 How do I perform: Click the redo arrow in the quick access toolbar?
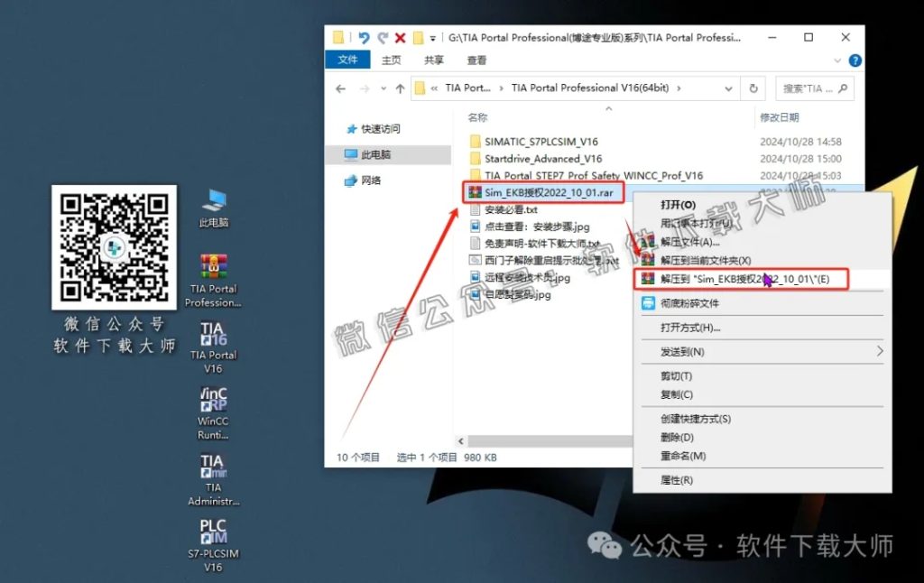pos(383,37)
